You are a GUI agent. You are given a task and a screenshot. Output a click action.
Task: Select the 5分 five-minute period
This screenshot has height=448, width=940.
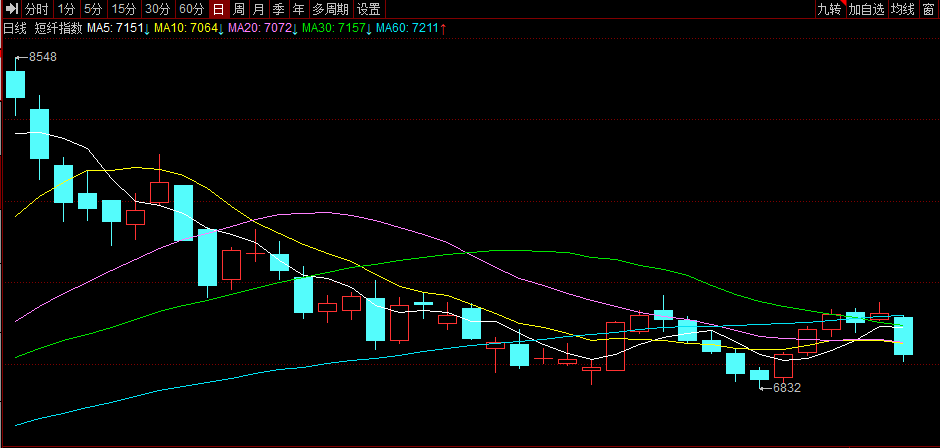94,9
